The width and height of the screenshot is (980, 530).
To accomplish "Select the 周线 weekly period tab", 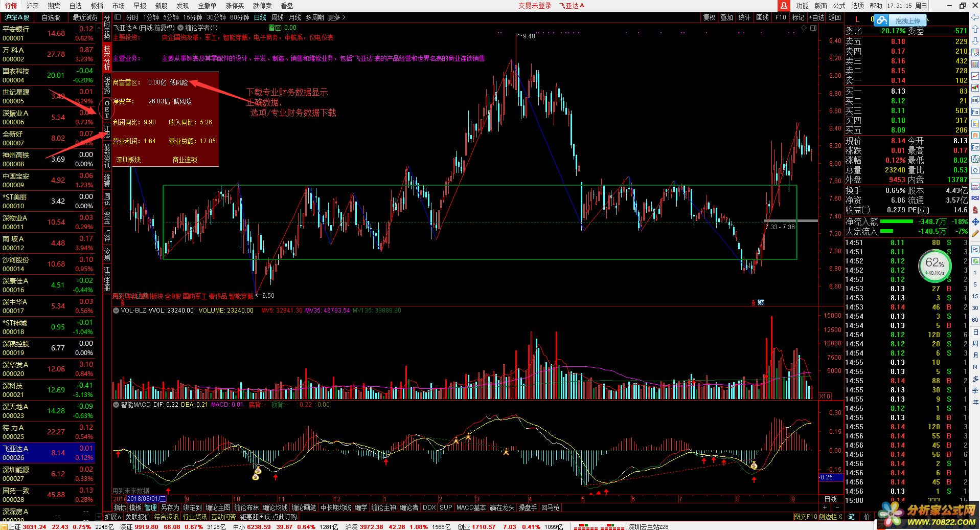I will pyautogui.click(x=278, y=17).
